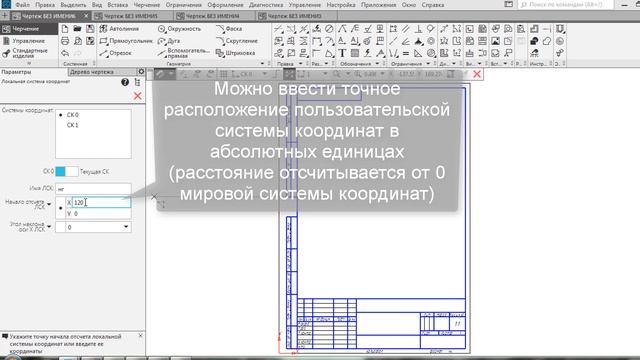Open the Файл menu

click(23, 5)
